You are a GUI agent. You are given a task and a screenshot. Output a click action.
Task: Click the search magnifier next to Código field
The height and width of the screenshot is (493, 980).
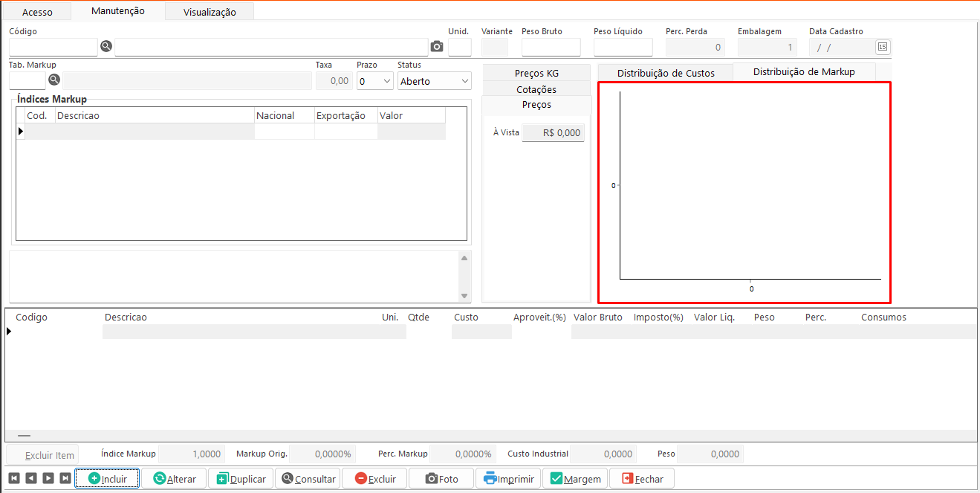point(106,46)
